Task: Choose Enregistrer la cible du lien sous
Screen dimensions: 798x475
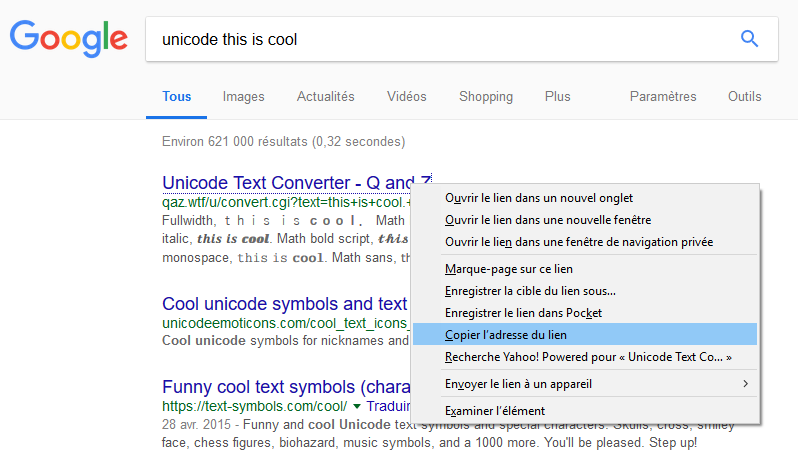Action: point(530,291)
